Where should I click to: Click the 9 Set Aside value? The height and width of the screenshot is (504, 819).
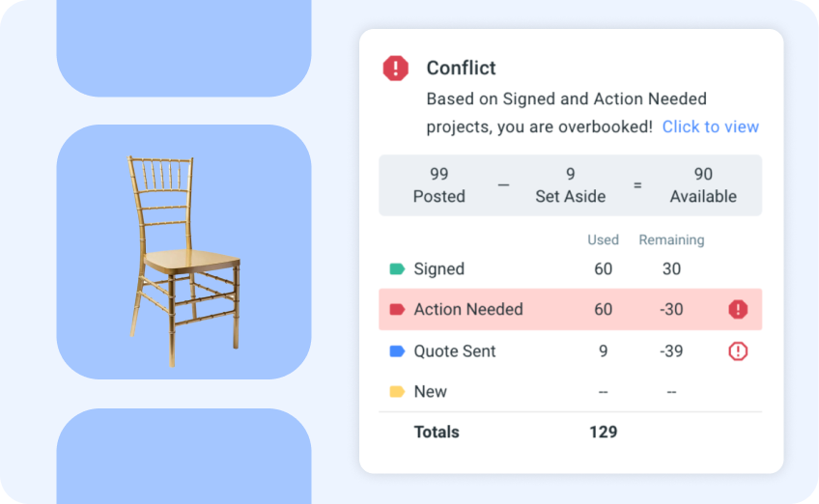point(570,185)
